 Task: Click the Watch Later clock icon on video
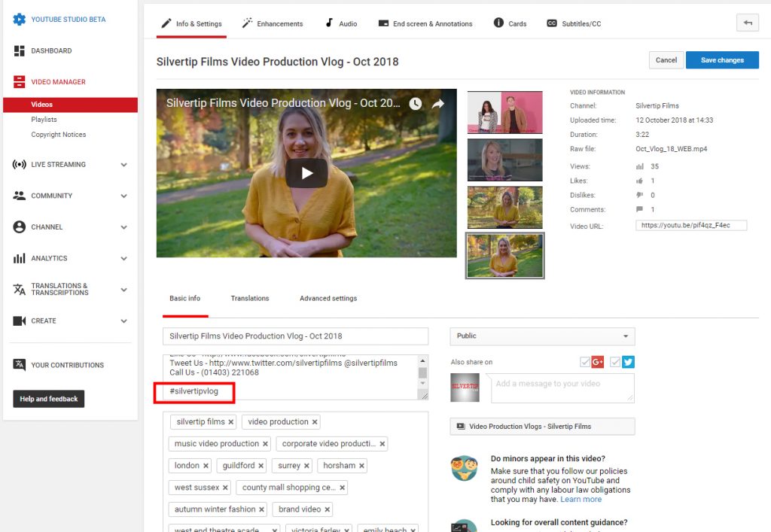416,104
